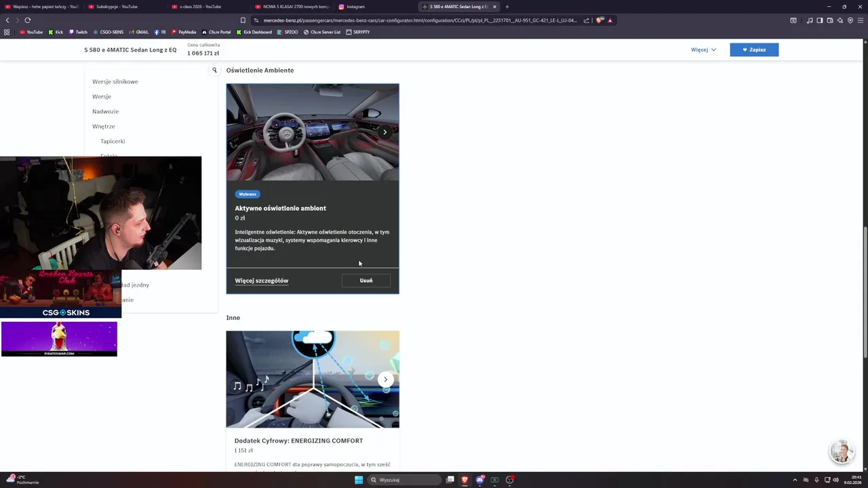Open the share icon in the address bar
868x488 pixels.
[x=587, y=20]
